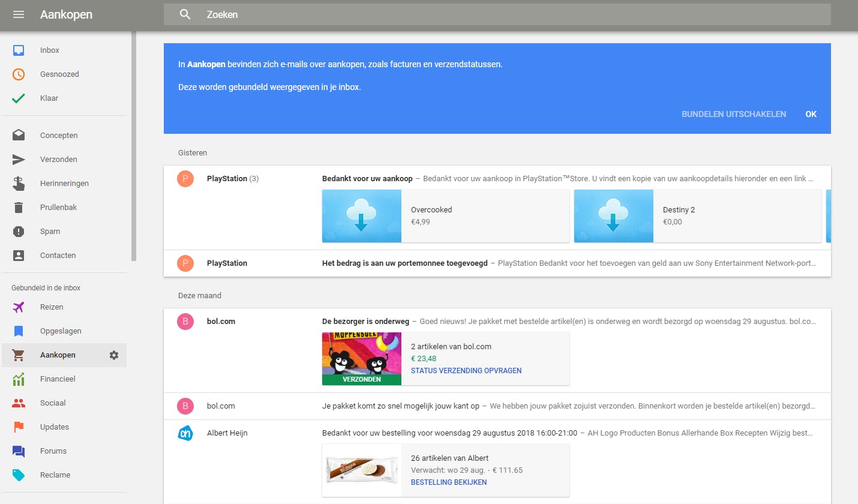This screenshot has height=504, width=858.
Task: Click the Spam warning icon
Action: (19, 232)
